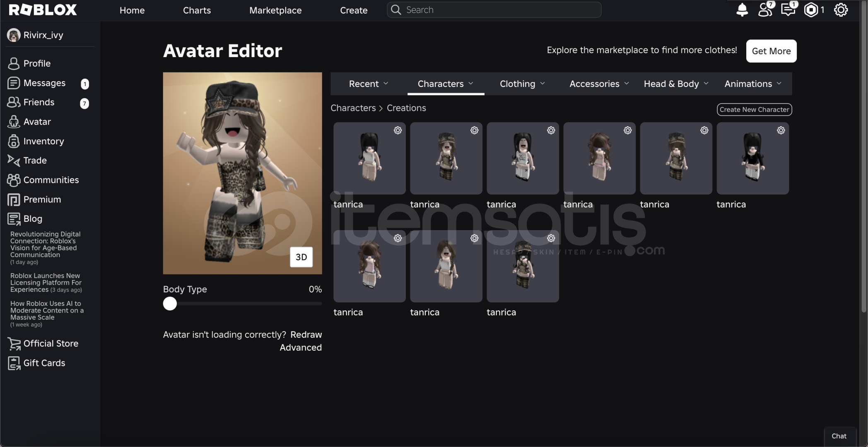Open the Trade sidebar icon
The image size is (868, 447).
click(x=14, y=160)
